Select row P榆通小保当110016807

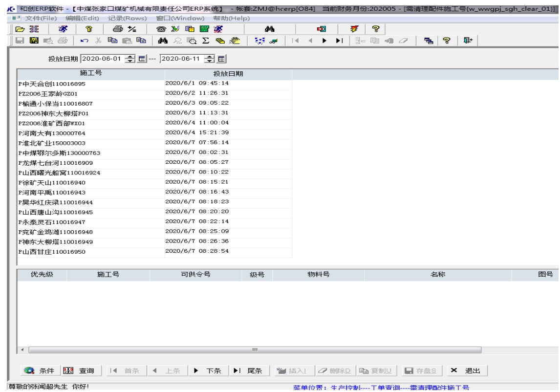pyautogui.click(x=154, y=104)
